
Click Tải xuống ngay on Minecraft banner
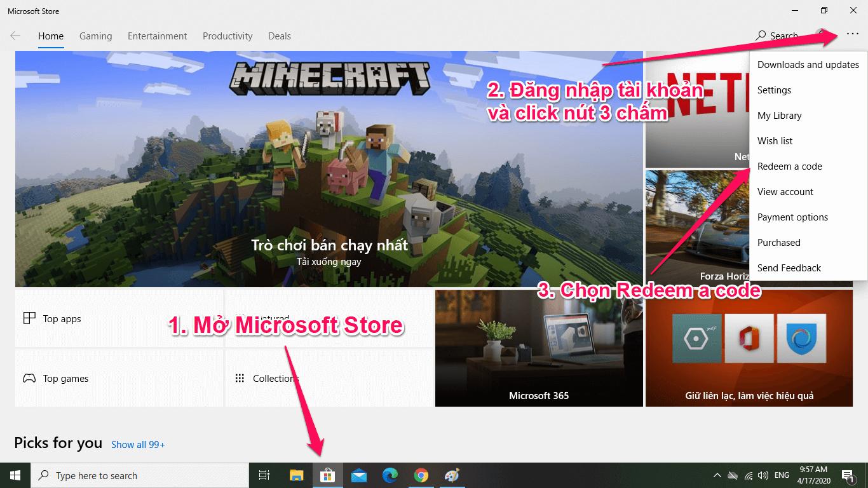pos(329,261)
